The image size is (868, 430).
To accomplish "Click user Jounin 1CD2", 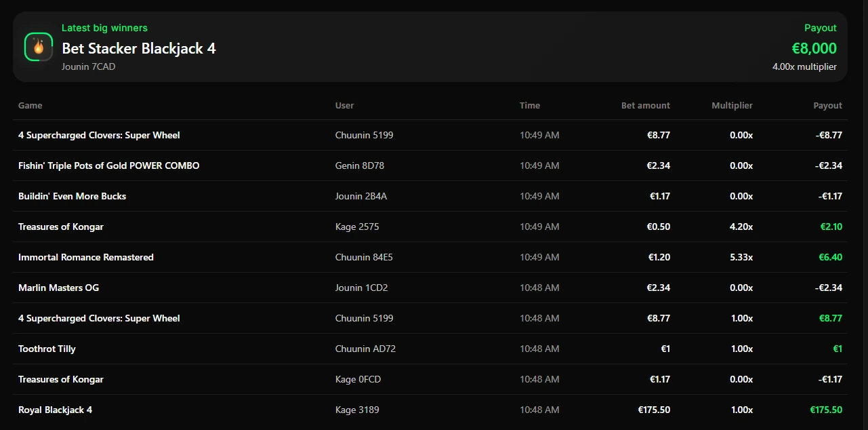I will pyautogui.click(x=362, y=288).
